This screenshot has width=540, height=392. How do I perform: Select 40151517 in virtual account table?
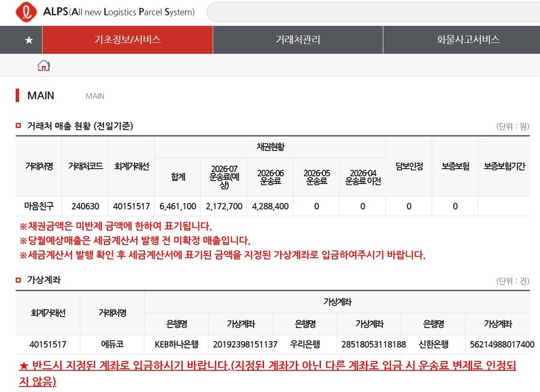click(48, 344)
